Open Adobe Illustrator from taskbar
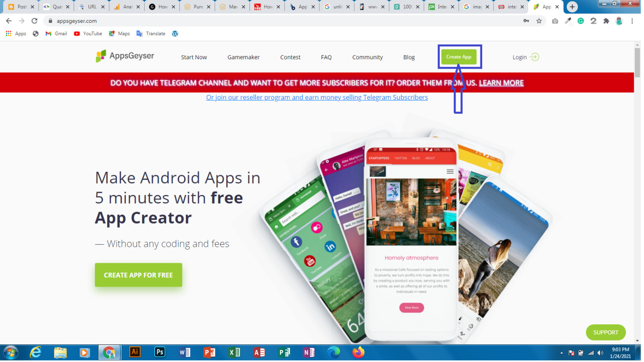 click(135, 353)
